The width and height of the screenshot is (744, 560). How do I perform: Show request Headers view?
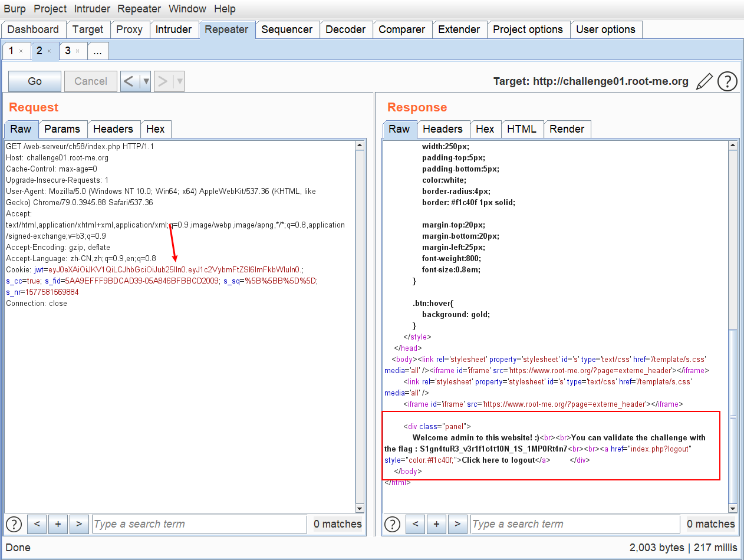[x=113, y=129]
